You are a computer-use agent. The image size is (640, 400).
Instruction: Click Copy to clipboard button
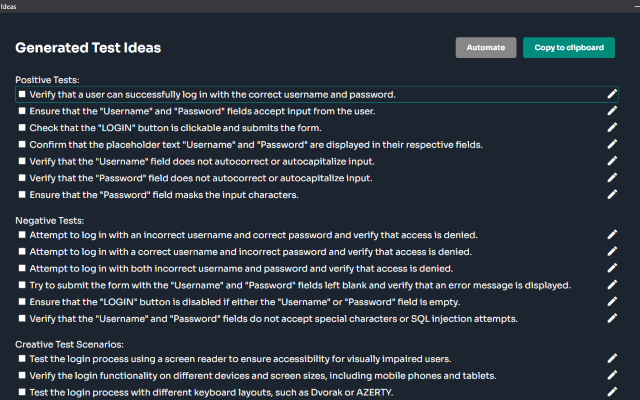(569, 47)
